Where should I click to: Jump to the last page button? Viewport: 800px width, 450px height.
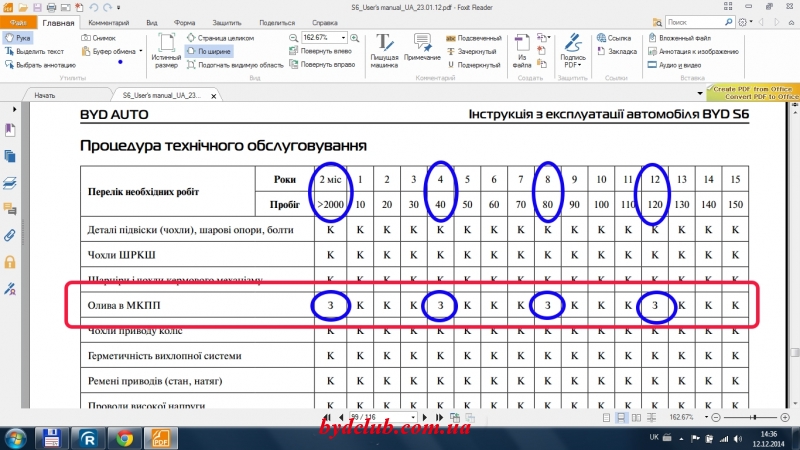(439, 417)
